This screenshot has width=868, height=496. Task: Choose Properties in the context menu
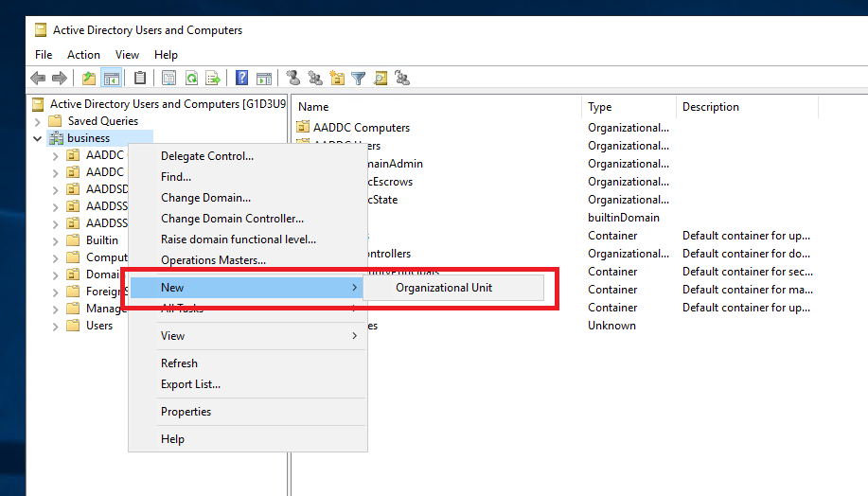(x=248, y=412)
